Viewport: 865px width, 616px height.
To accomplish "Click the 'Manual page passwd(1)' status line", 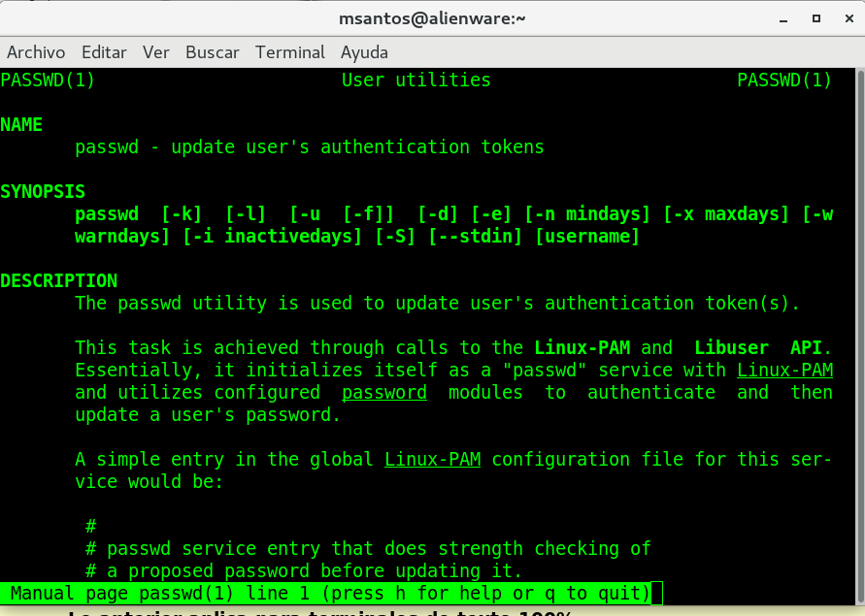I will 328,593.
